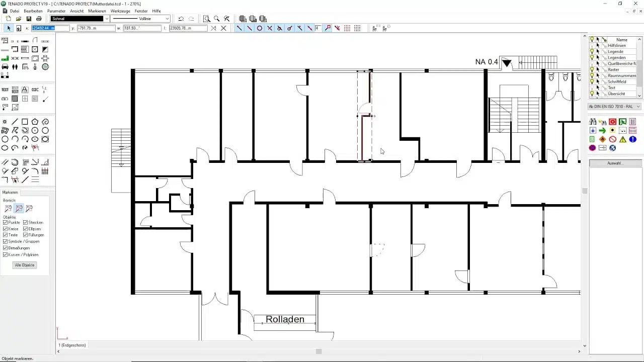Viewport: 644px width, 362px height.
Task: Choose the rectangle drawing tool
Action: [x=25, y=122]
